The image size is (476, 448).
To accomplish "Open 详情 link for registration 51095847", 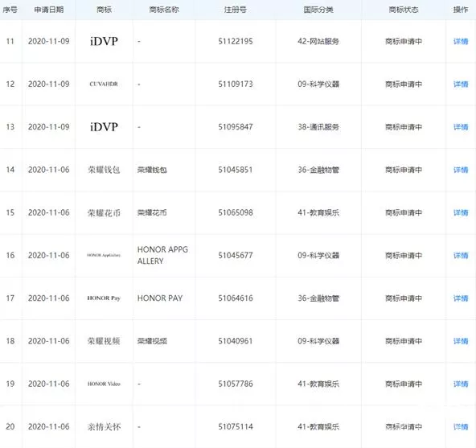I will coord(461,127).
